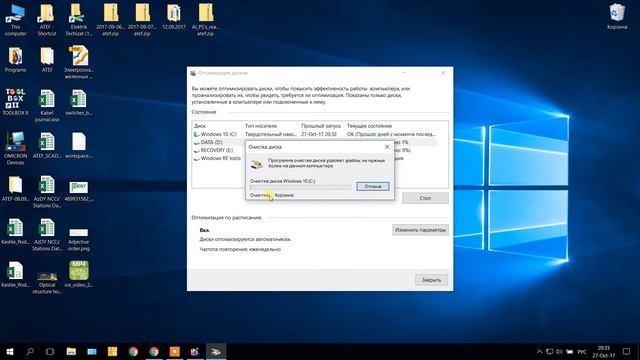
Task: Open the ATEF_SCAD Excel file icon
Action: (x=47, y=146)
